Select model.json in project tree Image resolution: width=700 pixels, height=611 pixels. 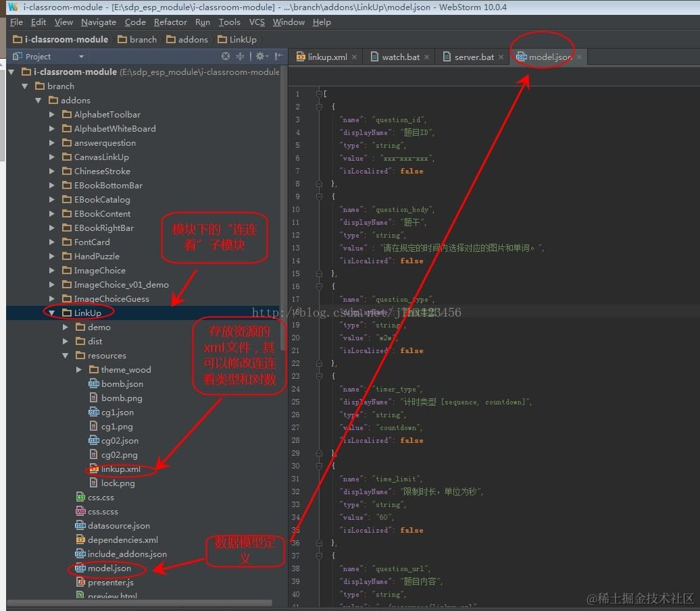109,568
